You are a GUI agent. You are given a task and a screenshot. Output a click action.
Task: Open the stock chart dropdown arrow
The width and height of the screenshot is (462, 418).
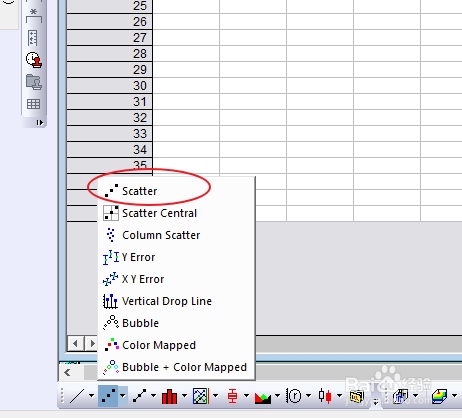(x=339, y=396)
